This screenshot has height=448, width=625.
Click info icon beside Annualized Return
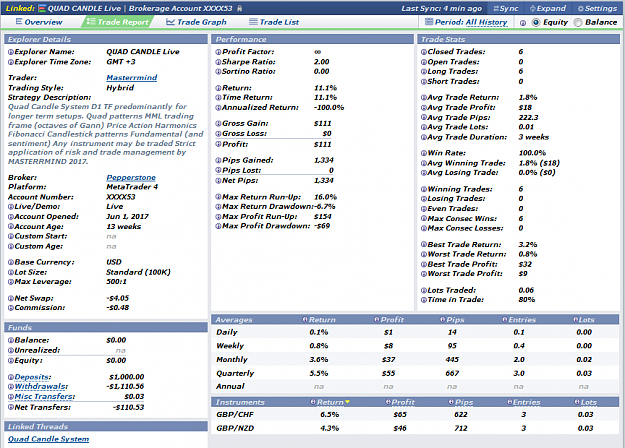tap(218, 108)
